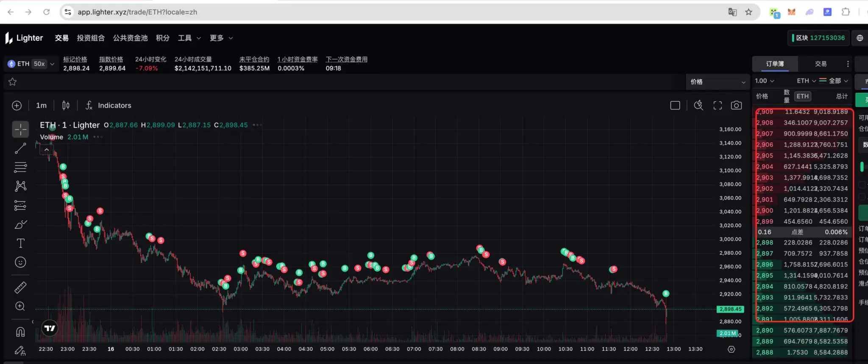
Task: Toggle ETH quantity unit in order book
Action: coord(802,96)
